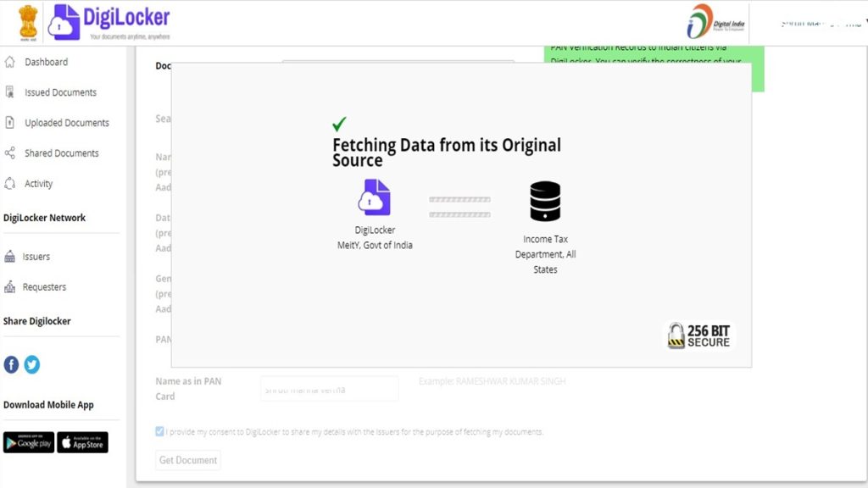
Task: Expand the user account dropdown arrow
Action: (x=865, y=20)
